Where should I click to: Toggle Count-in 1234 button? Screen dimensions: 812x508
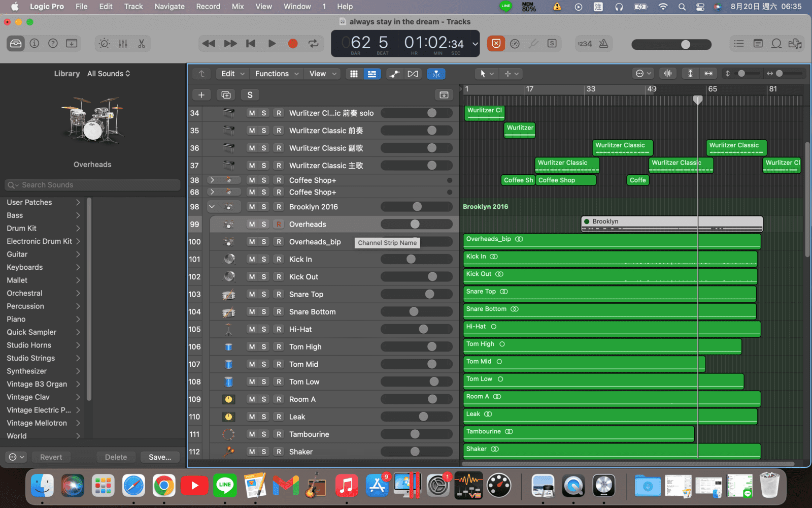tap(585, 44)
